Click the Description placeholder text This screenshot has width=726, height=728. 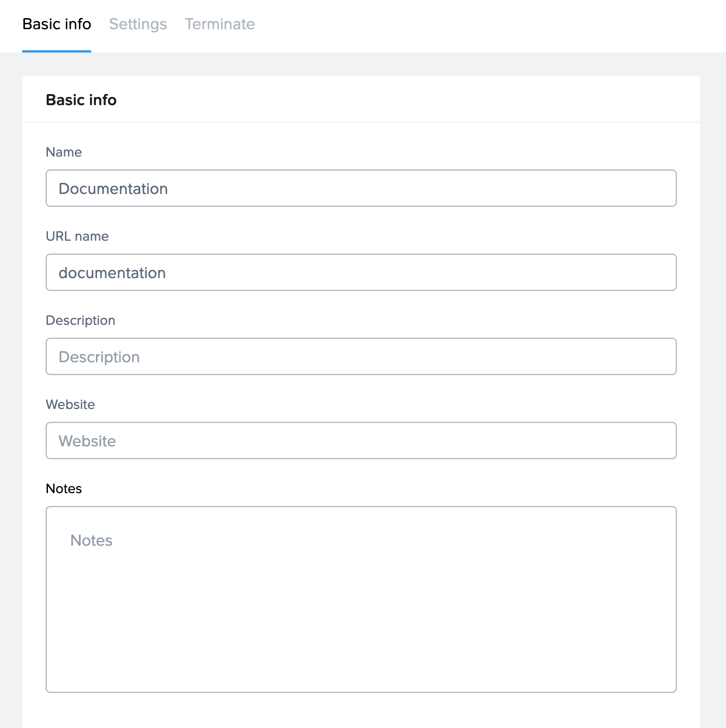pos(98,356)
